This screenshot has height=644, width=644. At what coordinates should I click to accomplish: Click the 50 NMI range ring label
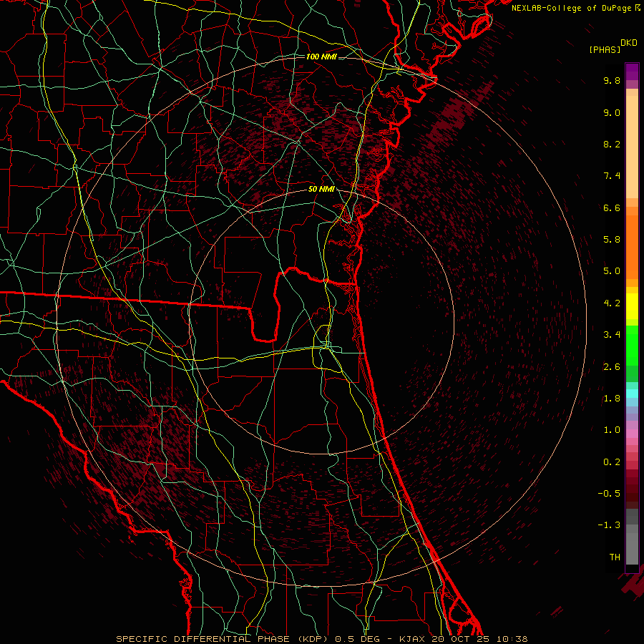pos(321,189)
